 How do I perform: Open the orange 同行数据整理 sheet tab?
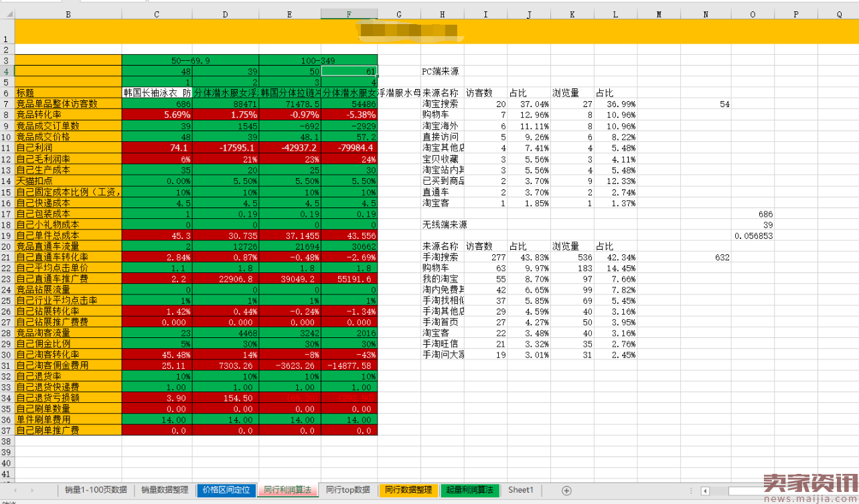408,490
